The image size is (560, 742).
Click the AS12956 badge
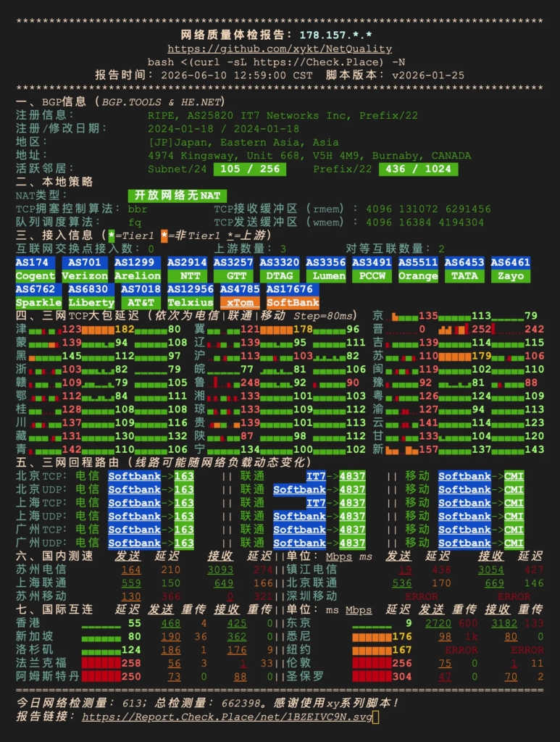tap(191, 289)
